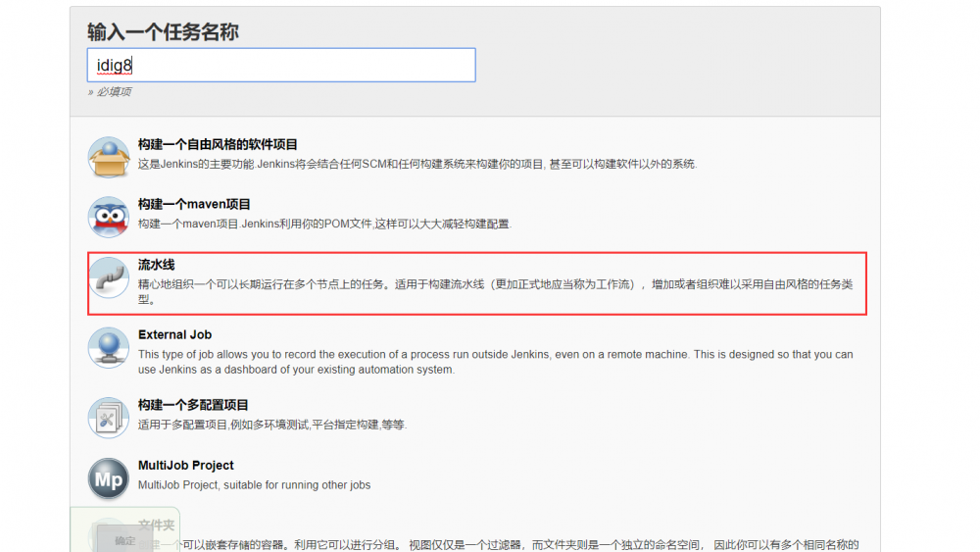The height and width of the screenshot is (552, 980).
Task: Click the pipeline description beginning 精心地组织
Action: tap(495, 291)
